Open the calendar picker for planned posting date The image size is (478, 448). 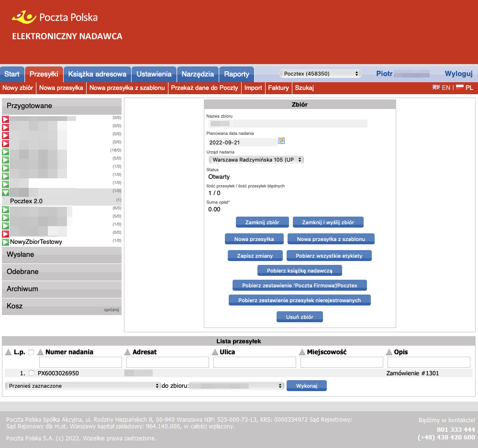point(281,141)
